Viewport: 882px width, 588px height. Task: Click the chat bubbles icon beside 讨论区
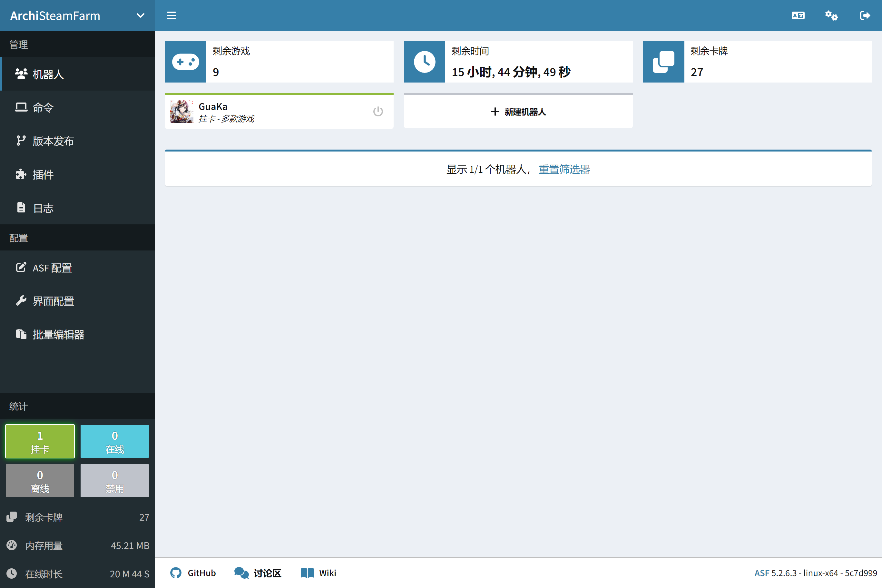(x=241, y=573)
